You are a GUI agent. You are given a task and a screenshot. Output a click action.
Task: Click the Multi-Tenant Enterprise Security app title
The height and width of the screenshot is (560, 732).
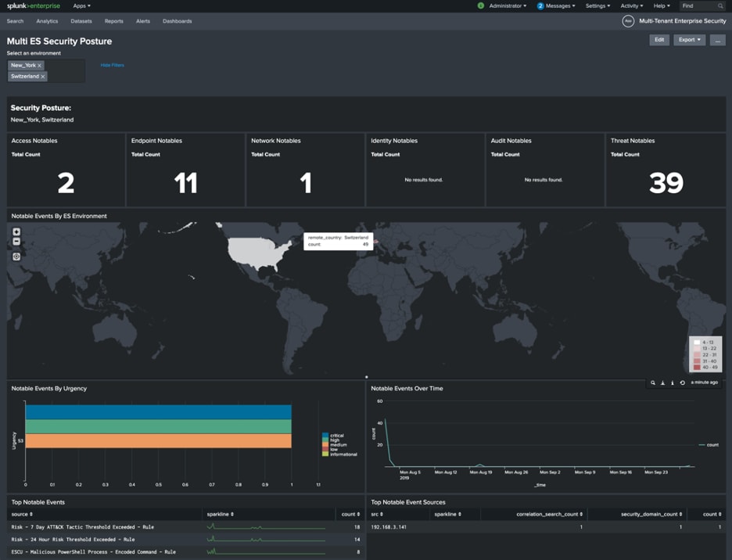683,21
